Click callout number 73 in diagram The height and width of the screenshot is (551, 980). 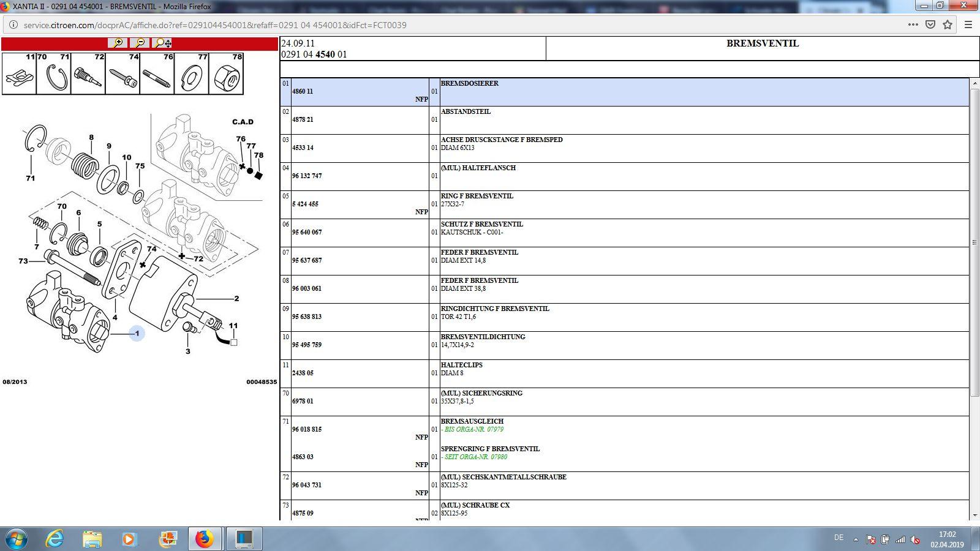pyautogui.click(x=23, y=261)
